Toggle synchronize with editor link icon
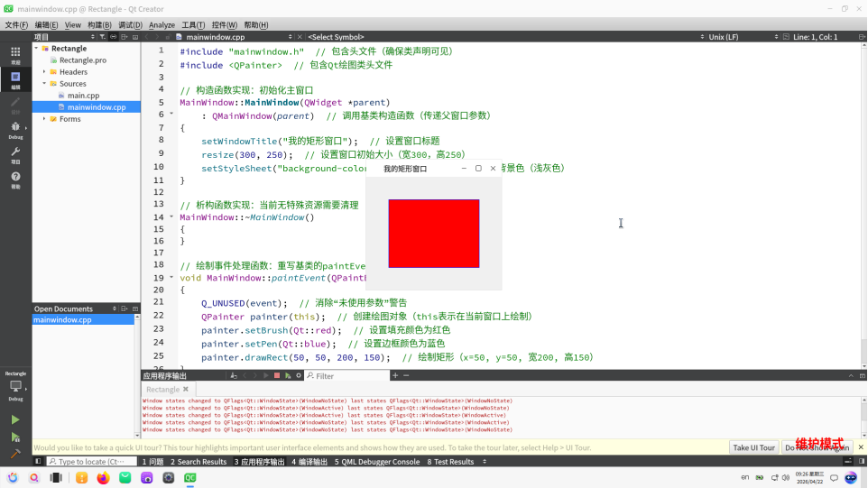This screenshot has height=488, width=868. 114,37
